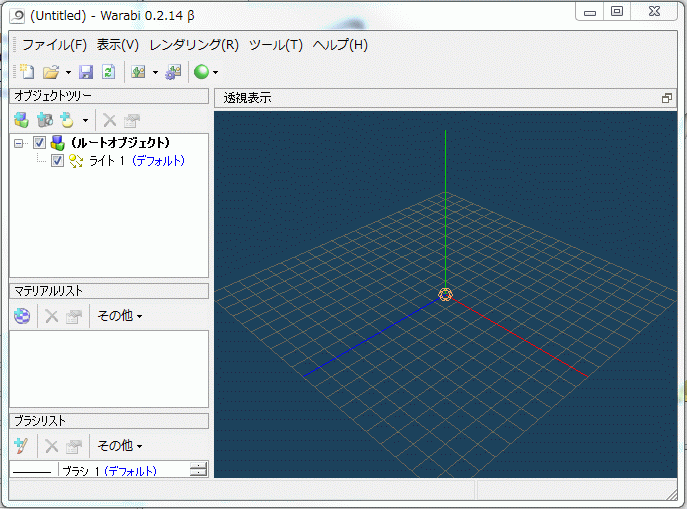
Task: Click the add material sphere icon
Action: point(22,317)
